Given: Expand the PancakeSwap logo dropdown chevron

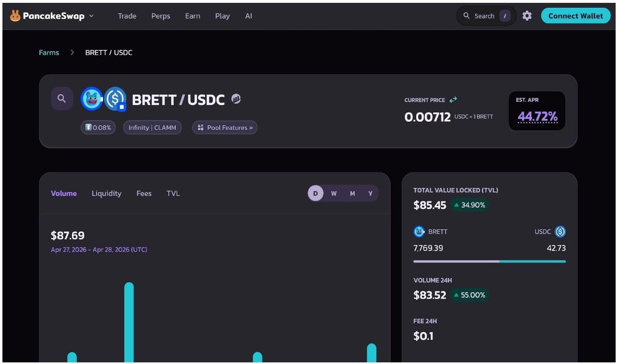Looking at the screenshot, I should (x=91, y=16).
